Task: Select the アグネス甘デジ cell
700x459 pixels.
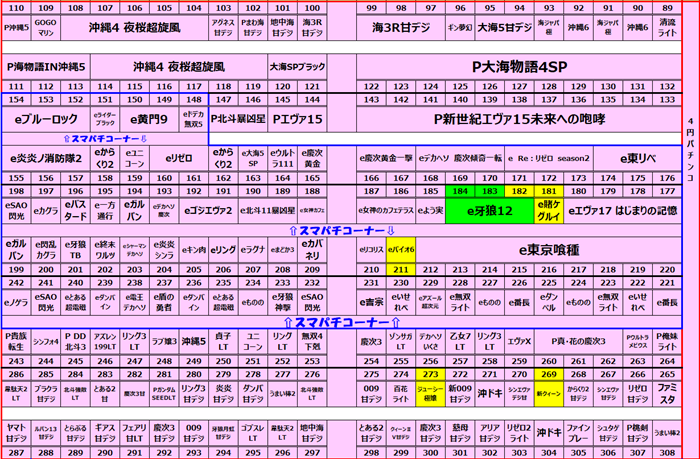Action: pos(223,28)
